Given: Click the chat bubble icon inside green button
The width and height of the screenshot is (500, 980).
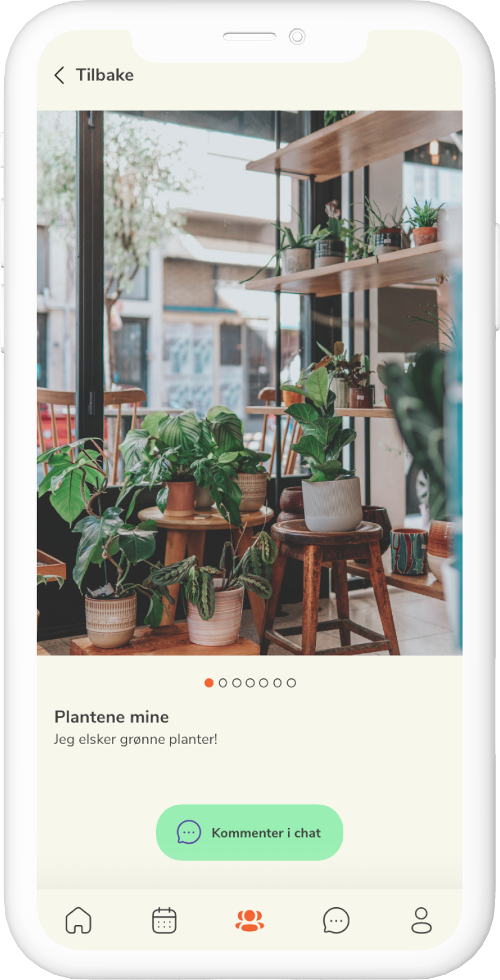Looking at the screenshot, I should [189, 832].
